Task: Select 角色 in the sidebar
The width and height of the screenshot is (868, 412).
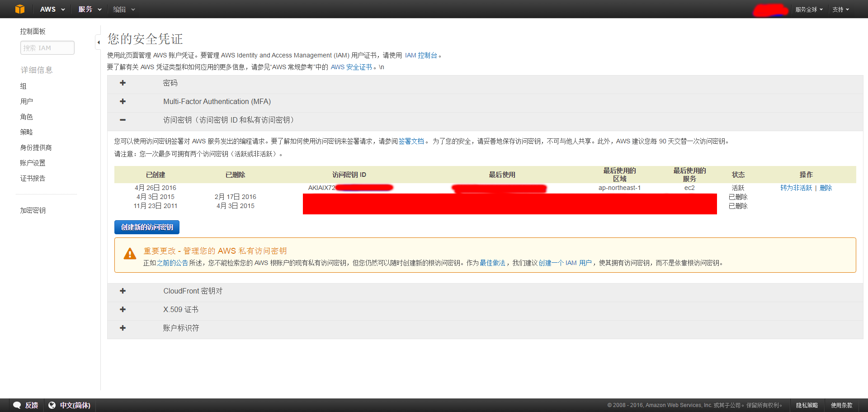Action: [x=27, y=117]
